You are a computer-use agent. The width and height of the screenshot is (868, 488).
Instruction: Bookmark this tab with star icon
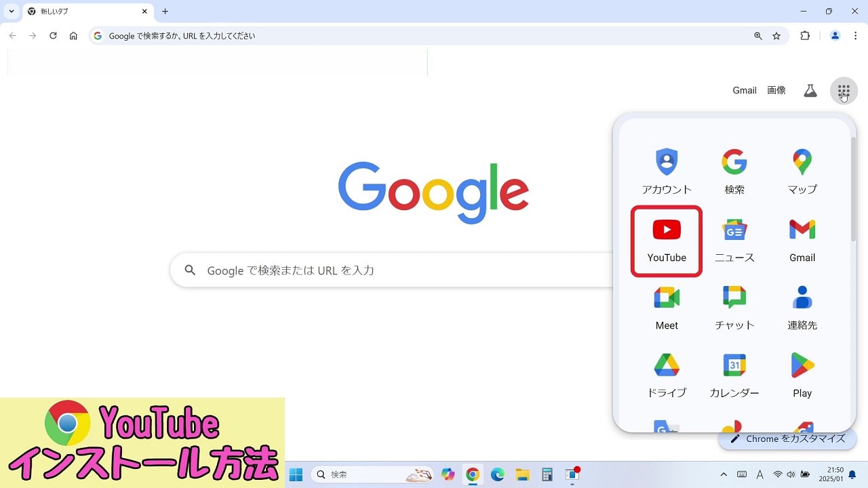[776, 36]
